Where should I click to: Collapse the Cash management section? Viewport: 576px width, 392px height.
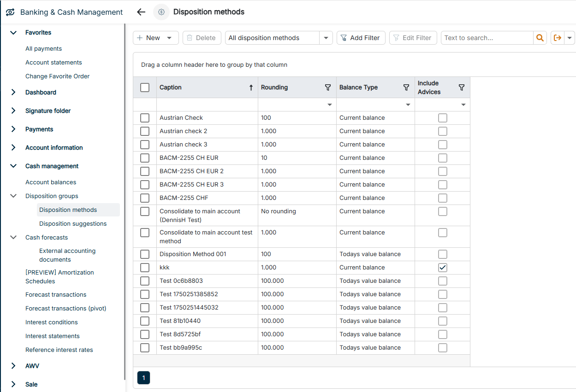[x=13, y=166]
